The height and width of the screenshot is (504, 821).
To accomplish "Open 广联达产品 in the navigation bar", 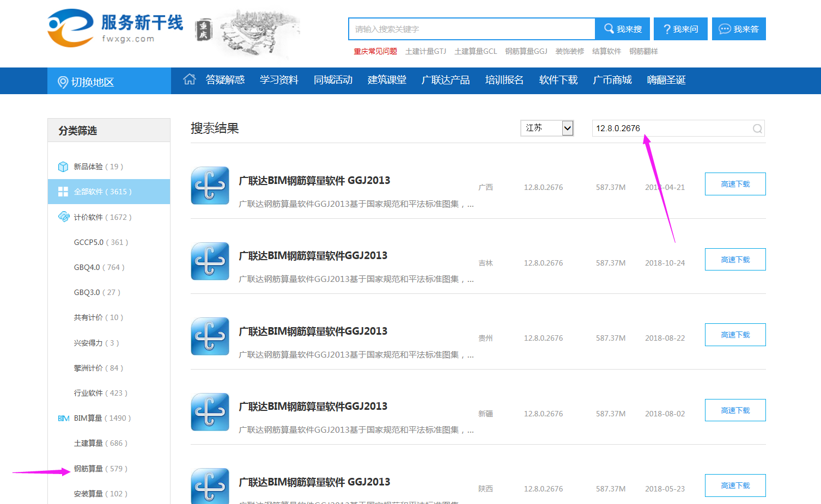I will (446, 80).
